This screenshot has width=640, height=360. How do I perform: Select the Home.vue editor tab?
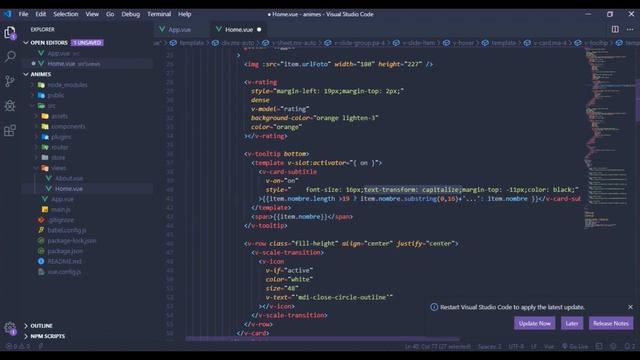(239, 29)
